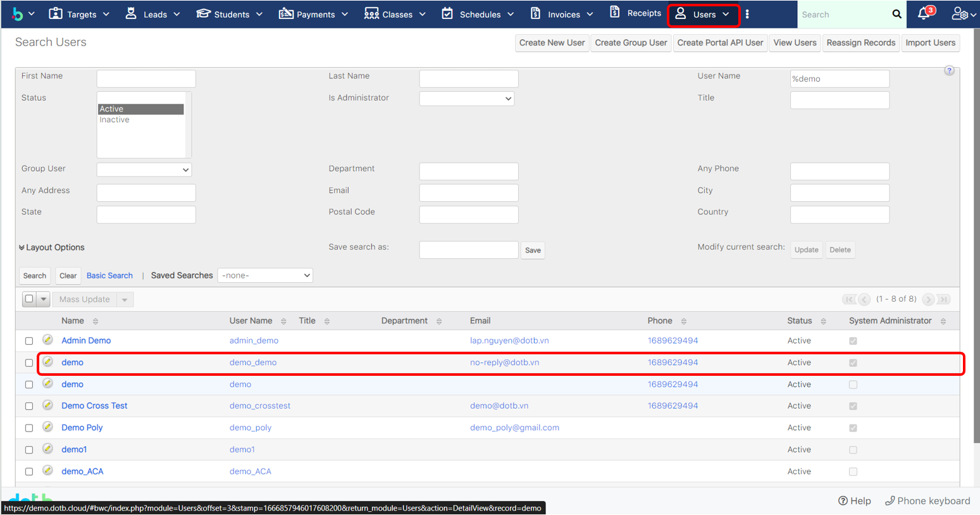Expand the dotb logo dropdown chevron

tap(32, 14)
